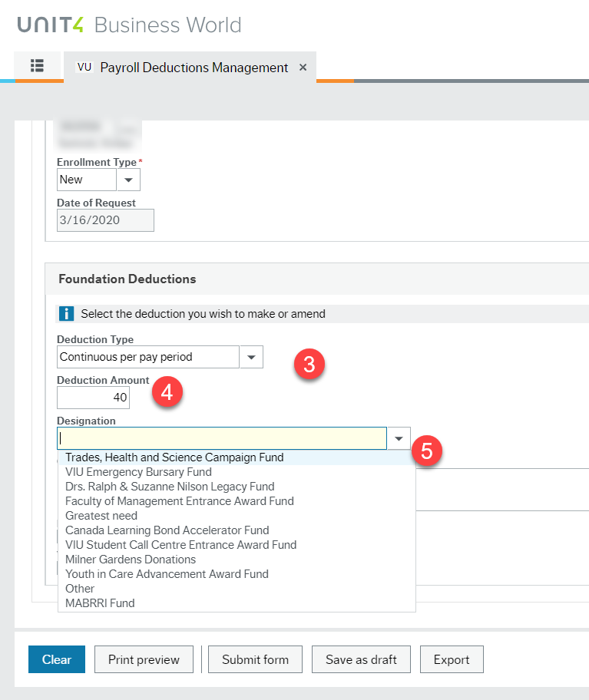Switch to Payroll Deductions Management tab
Viewport: 589px width, 700px height.
tap(194, 68)
